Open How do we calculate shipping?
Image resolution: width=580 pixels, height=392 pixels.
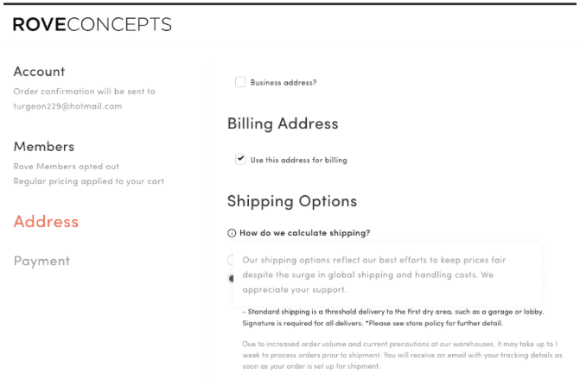click(x=304, y=233)
